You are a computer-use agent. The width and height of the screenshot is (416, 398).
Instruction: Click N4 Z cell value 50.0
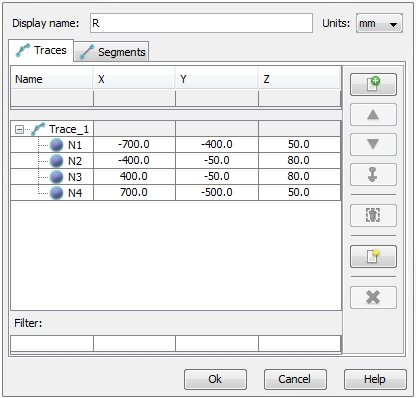(299, 192)
